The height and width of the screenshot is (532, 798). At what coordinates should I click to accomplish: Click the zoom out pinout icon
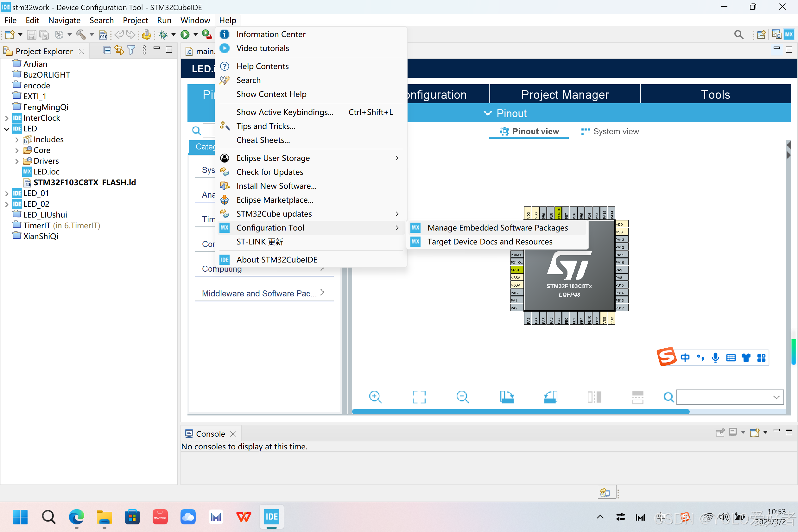[462, 396]
